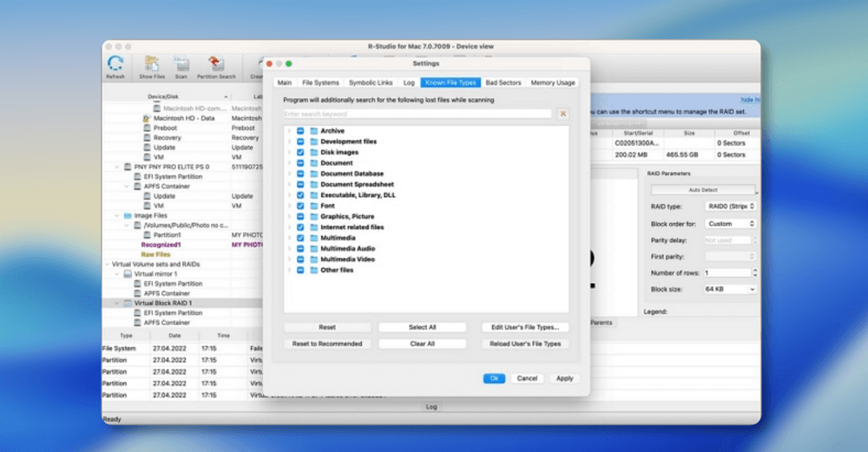Viewport: 868px width, 452px height.
Task: Expand the Graphics, Picture group
Action: 289,217
